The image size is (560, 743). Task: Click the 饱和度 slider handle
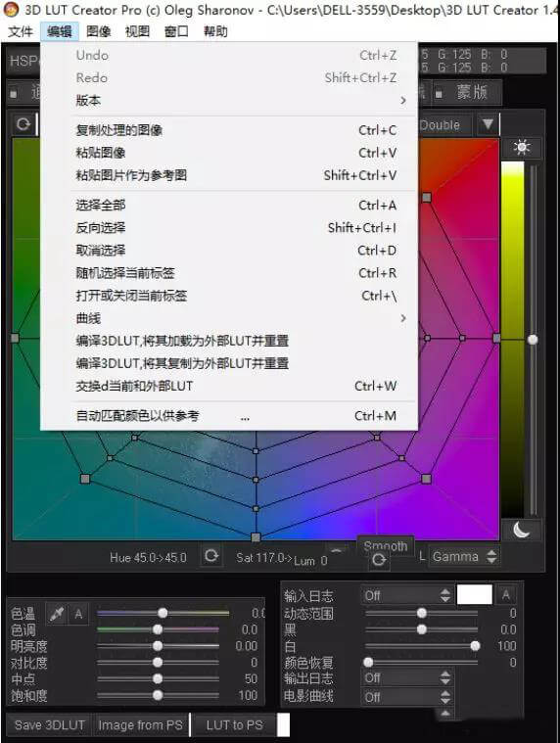(x=158, y=696)
